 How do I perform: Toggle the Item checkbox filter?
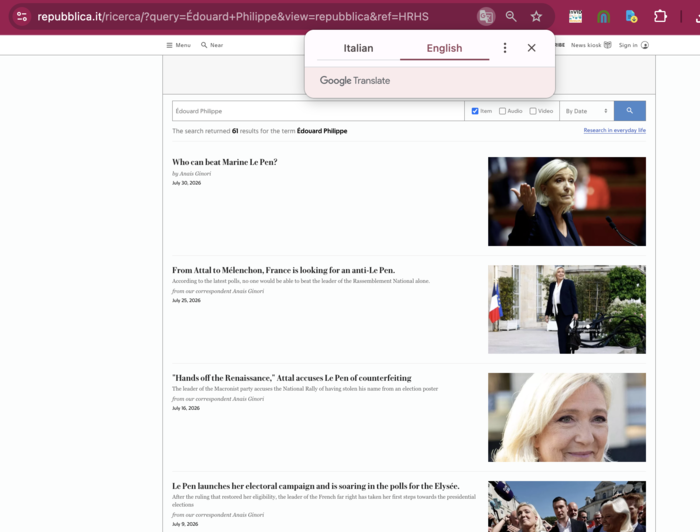point(475,111)
